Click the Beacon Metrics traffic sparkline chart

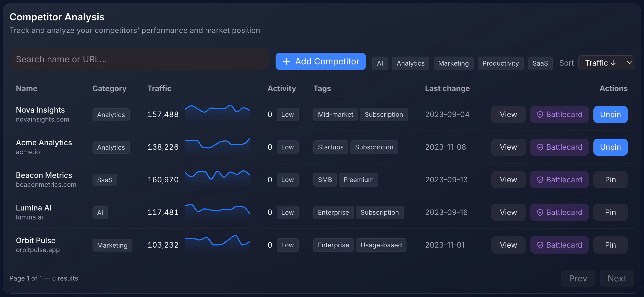coord(217,178)
